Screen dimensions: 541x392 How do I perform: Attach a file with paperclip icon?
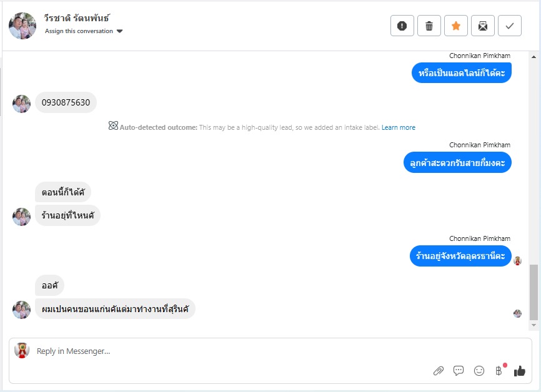tap(439, 371)
